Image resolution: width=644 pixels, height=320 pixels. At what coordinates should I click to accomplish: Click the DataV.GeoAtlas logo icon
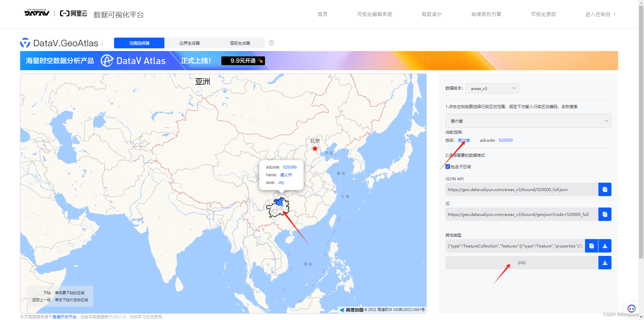point(25,43)
